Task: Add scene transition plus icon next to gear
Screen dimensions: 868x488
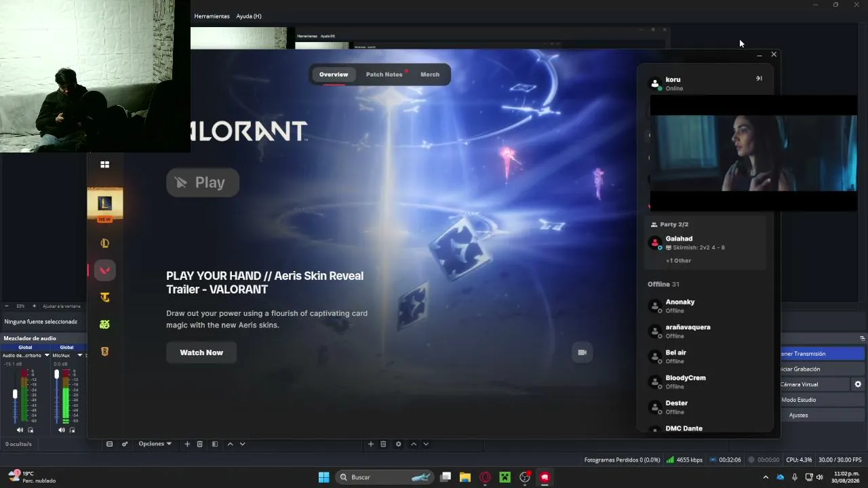Action: tap(370, 444)
